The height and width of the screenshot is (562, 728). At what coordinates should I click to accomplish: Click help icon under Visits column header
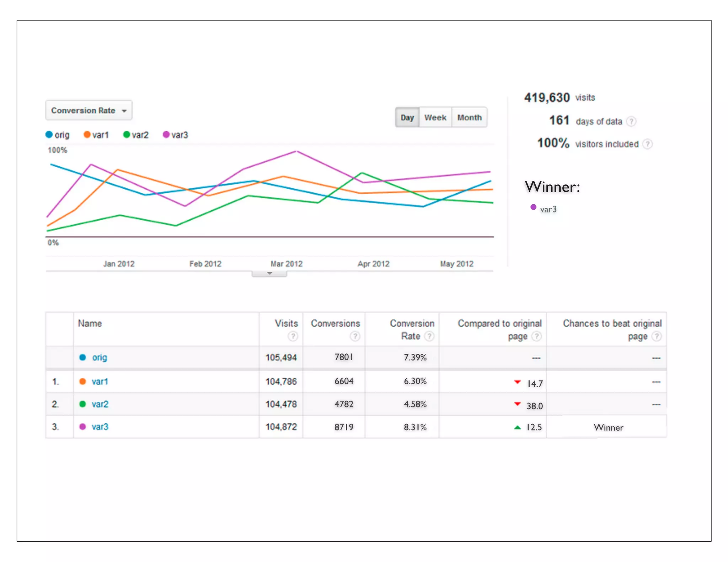(293, 336)
